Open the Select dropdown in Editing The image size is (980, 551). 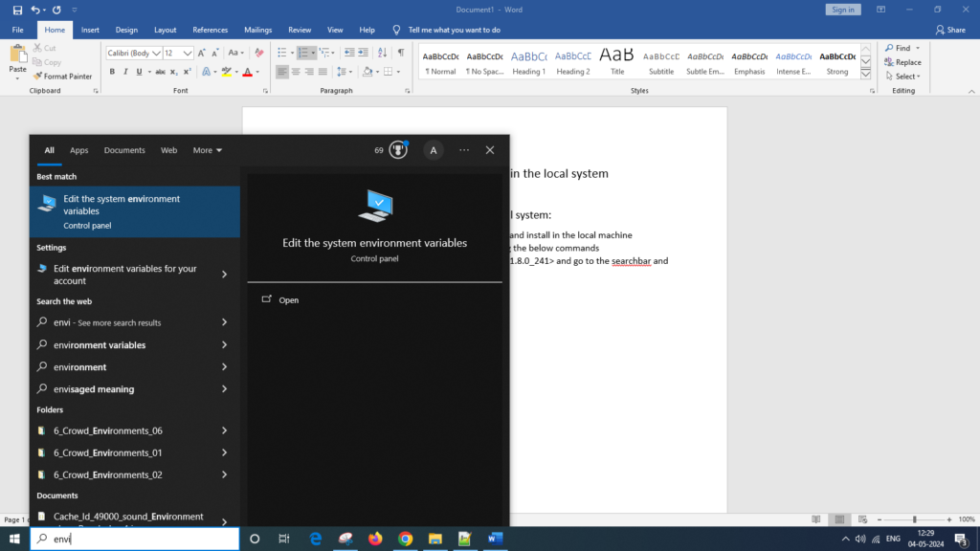pos(902,77)
